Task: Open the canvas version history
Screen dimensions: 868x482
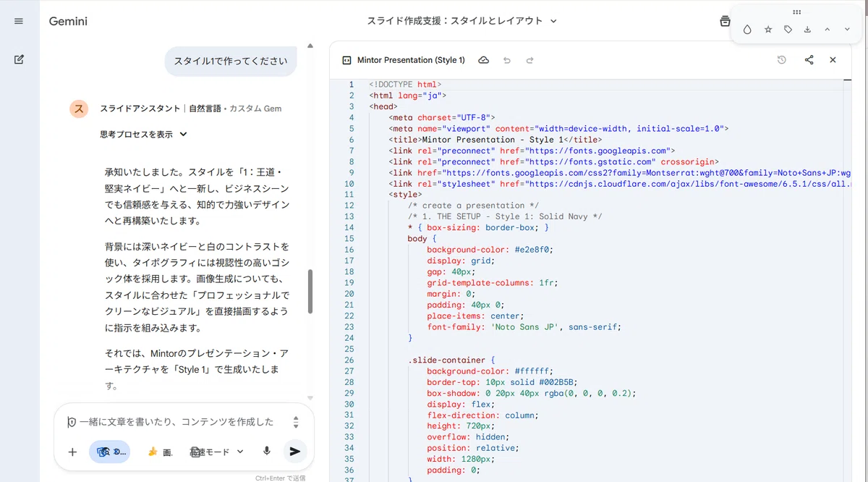Action: pyautogui.click(x=782, y=60)
